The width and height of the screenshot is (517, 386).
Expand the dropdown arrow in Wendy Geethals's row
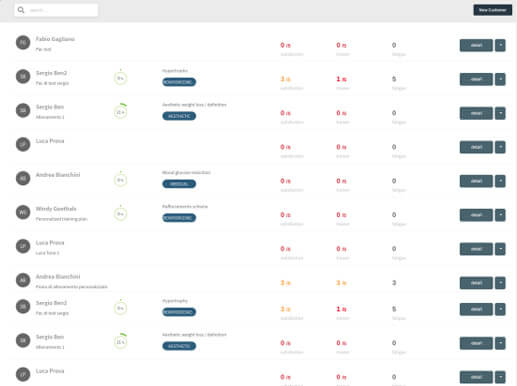pyautogui.click(x=500, y=215)
